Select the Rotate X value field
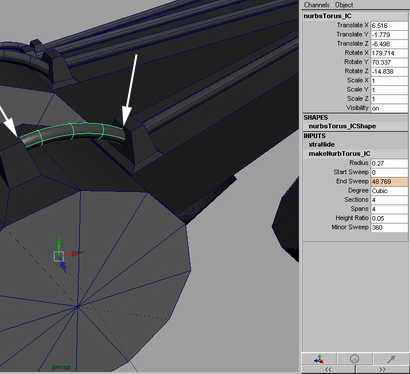The image size is (410, 374). pyautogui.click(x=389, y=53)
